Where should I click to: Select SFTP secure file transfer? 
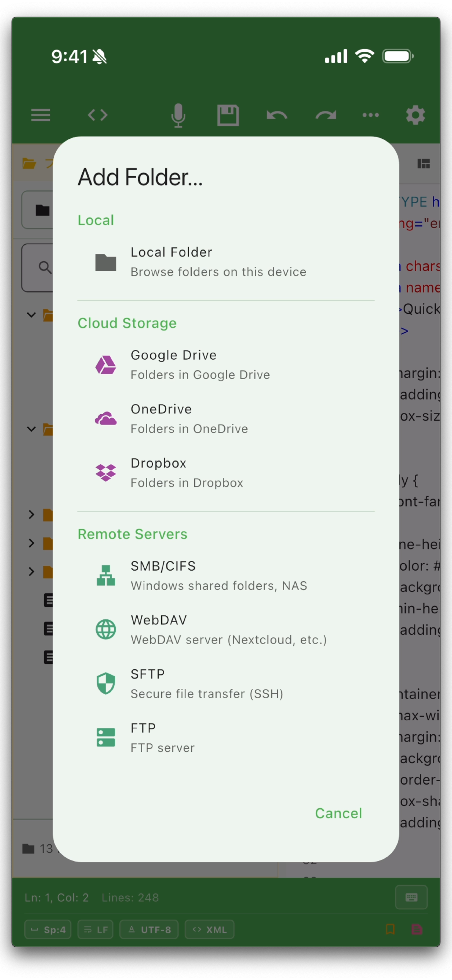(x=226, y=683)
